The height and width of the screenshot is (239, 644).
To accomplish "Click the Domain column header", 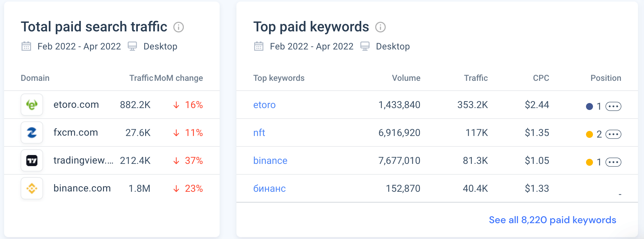I will click(x=35, y=78).
